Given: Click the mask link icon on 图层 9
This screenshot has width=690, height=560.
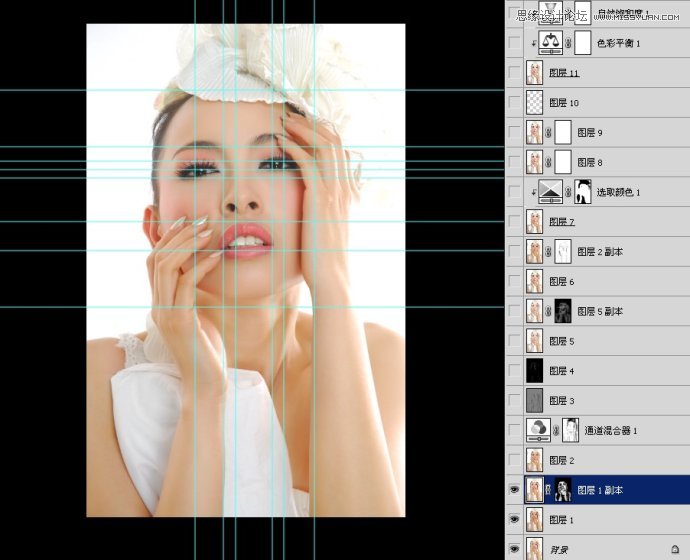Looking at the screenshot, I should [x=548, y=132].
